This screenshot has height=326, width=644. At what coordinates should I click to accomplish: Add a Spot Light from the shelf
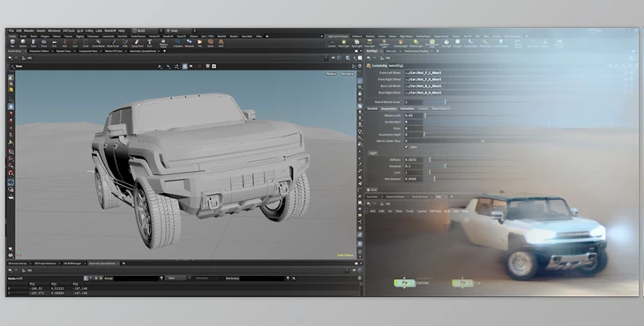357,42
